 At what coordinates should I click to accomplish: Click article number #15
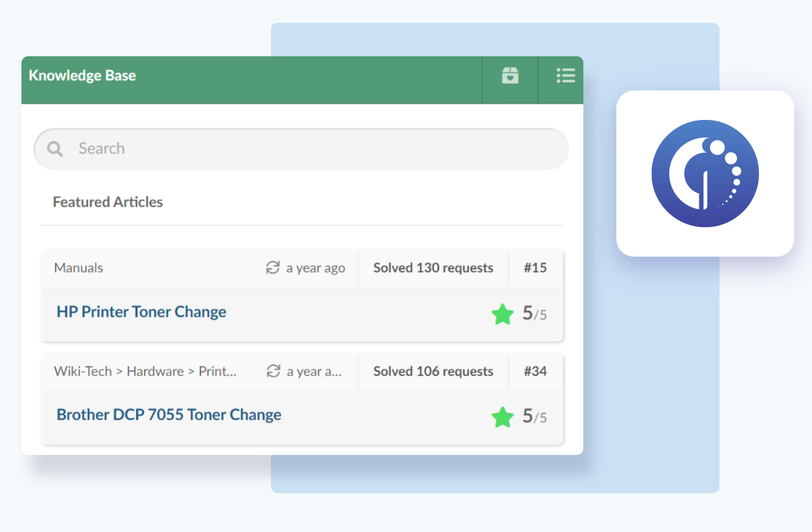pyautogui.click(x=535, y=268)
